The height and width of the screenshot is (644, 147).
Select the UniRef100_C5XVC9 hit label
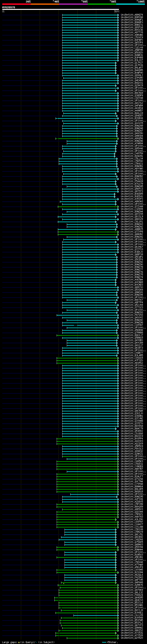click(x=132, y=38)
